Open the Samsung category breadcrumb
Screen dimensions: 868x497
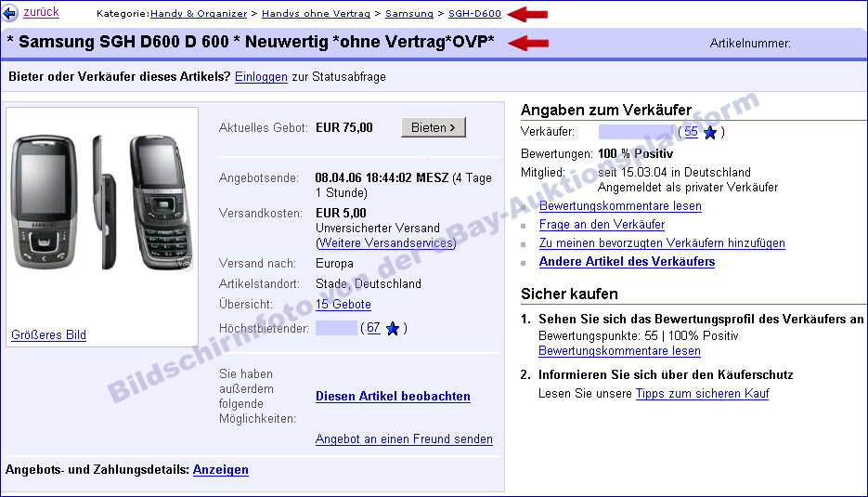409,13
